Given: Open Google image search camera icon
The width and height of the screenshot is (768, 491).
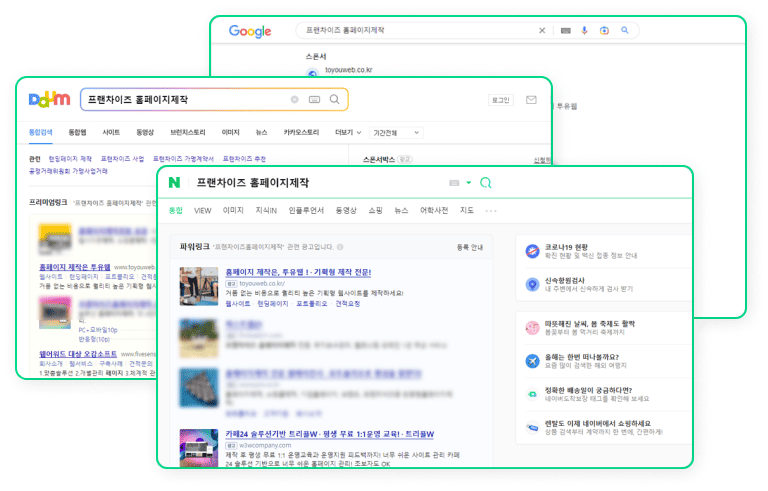Looking at the screenshot, I should click(x=604, y=31).
